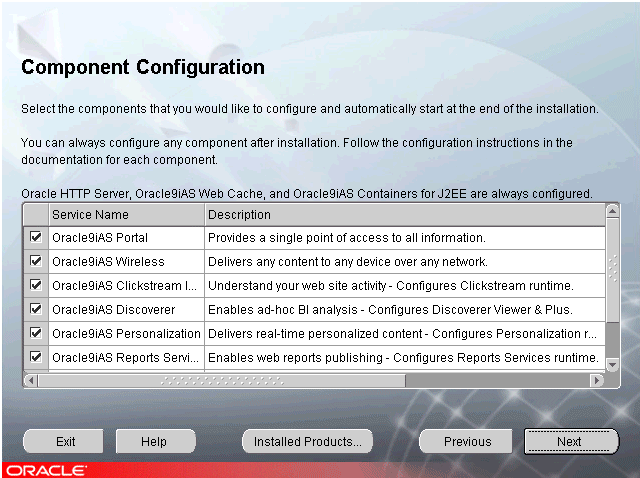Select the Oracle9iAS Discoverer service name
The width and height of the screenshot is (640, 478).
click(127, 310)
